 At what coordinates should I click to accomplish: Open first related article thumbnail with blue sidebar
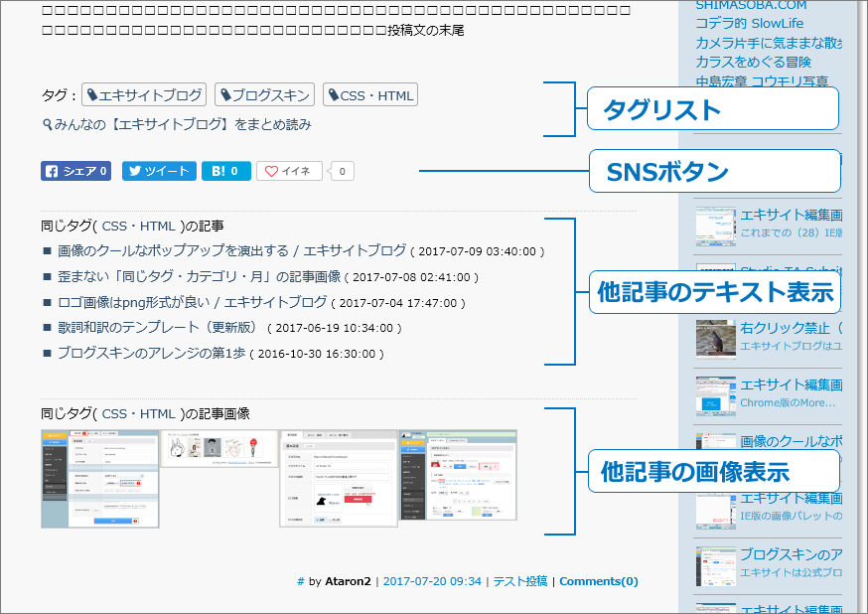100,479
